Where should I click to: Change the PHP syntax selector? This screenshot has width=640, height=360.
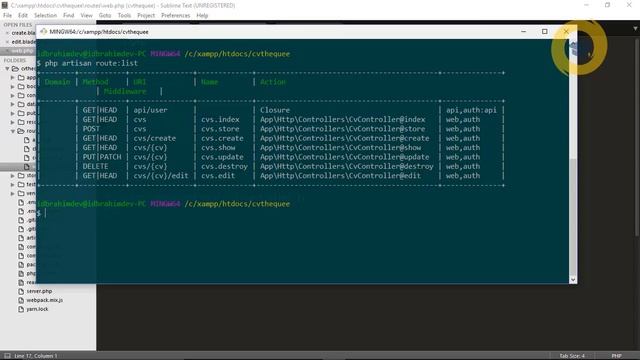click(616, 356)
